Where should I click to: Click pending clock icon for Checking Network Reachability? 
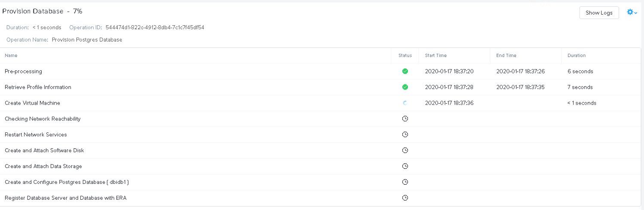(x=405, y=119)
